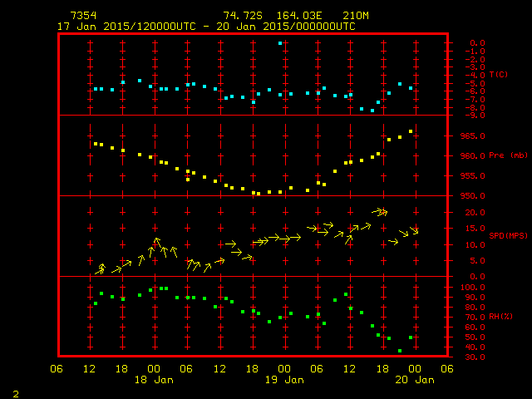Click the 955.0 pressure axis value
Image resolution: width=532 pixels, height=399 pixels.
coord(473,176)
